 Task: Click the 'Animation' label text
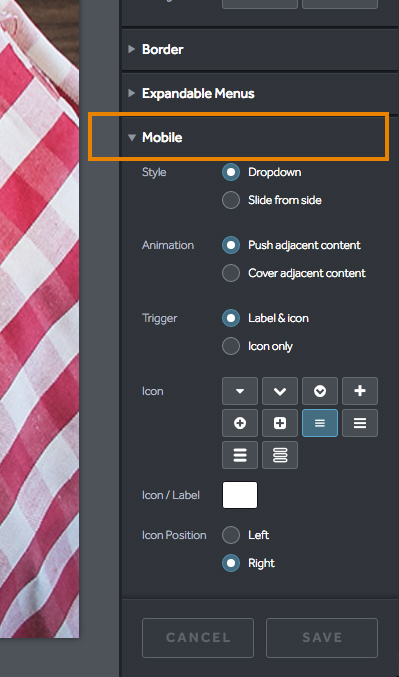168,245
